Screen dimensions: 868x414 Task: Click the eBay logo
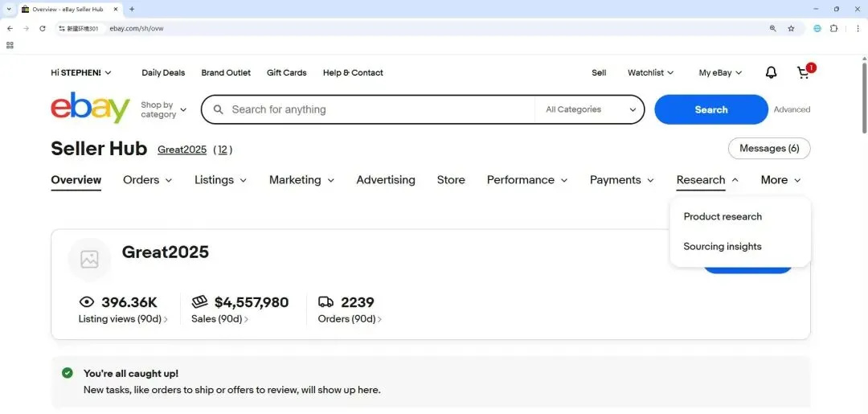(90, 108)
